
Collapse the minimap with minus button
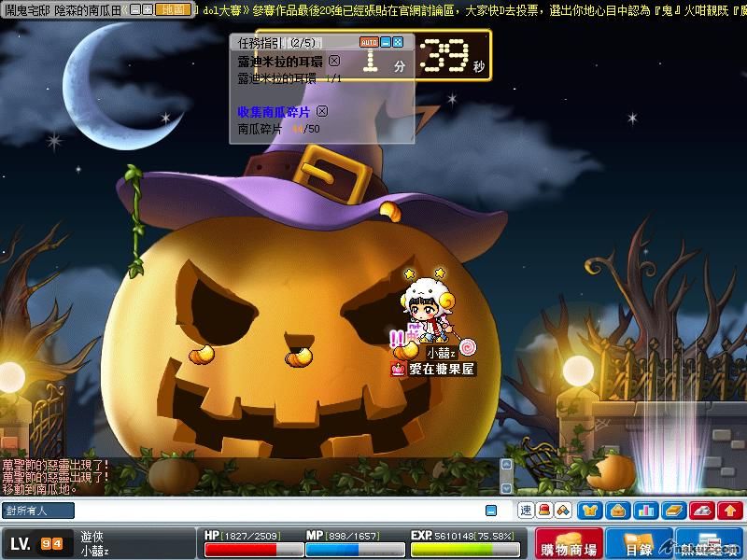(x=134, y=8)
